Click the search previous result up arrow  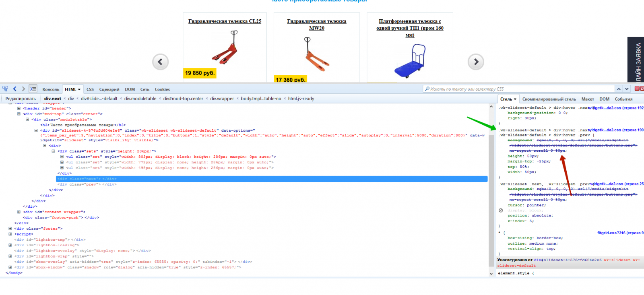[619, 89]
